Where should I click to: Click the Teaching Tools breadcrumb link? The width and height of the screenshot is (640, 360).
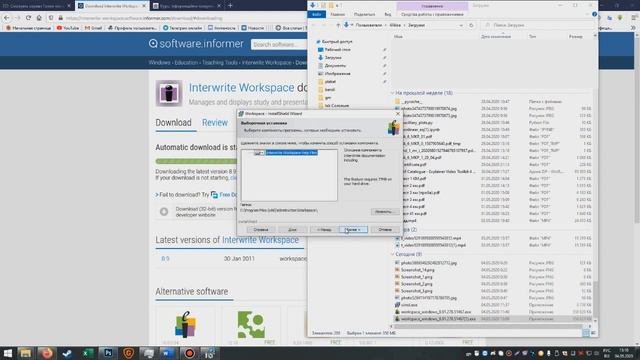[220, 63]
